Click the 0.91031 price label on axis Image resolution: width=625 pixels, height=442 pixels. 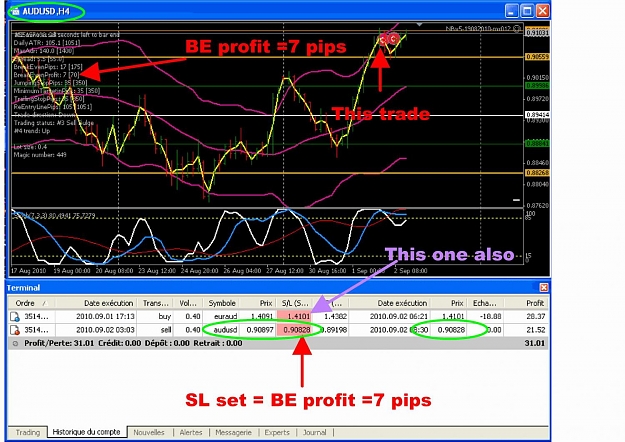tap(537, 32)
